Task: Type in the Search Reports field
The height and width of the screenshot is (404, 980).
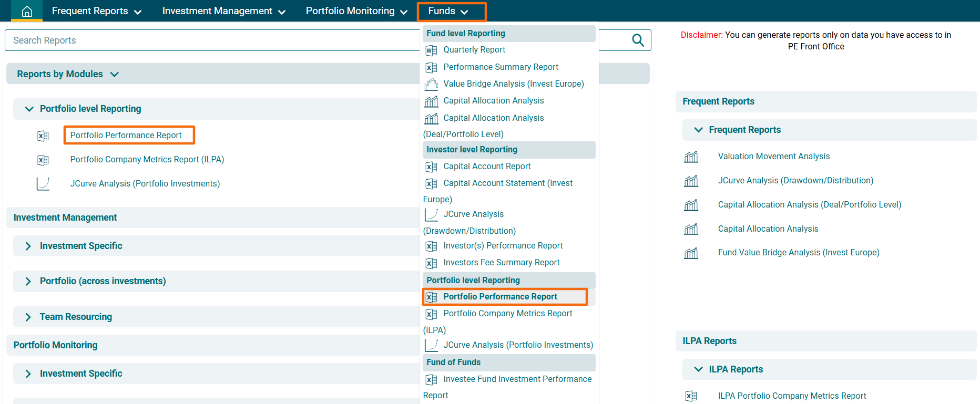Action: point(210,40)
